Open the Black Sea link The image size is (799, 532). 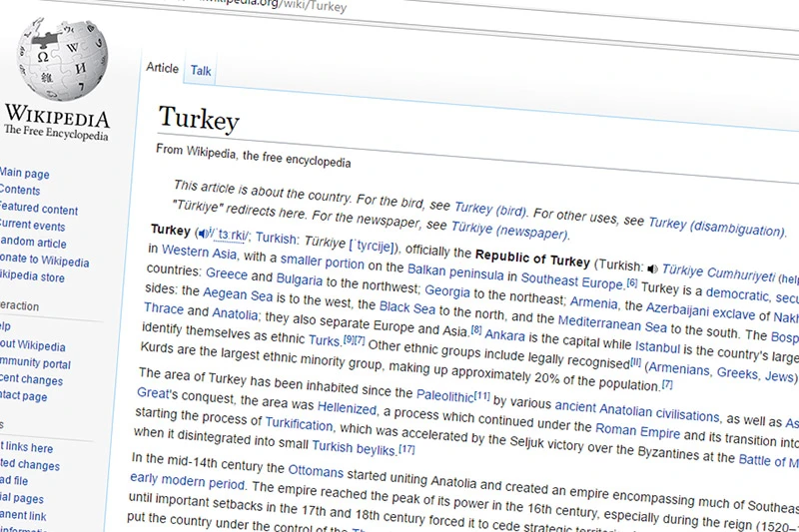coord(407,307)
